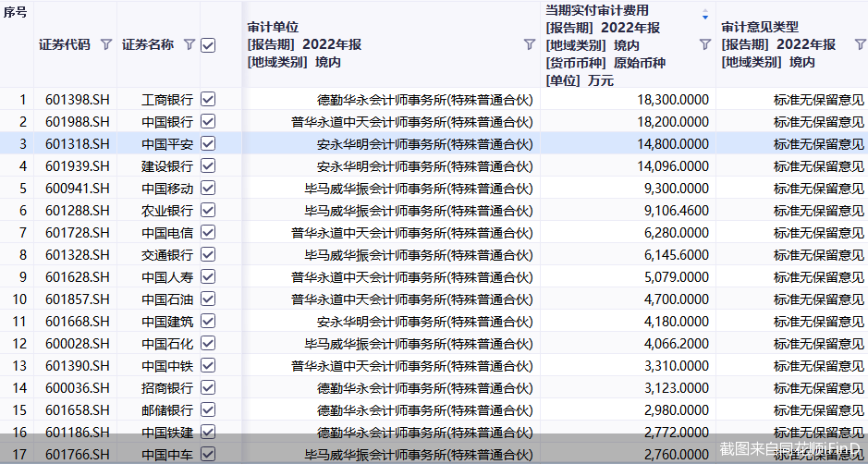Screen dimensions: 868x464
Task: Click the 序号 column header
Action: pyautogui.click(x=16, y=13)
